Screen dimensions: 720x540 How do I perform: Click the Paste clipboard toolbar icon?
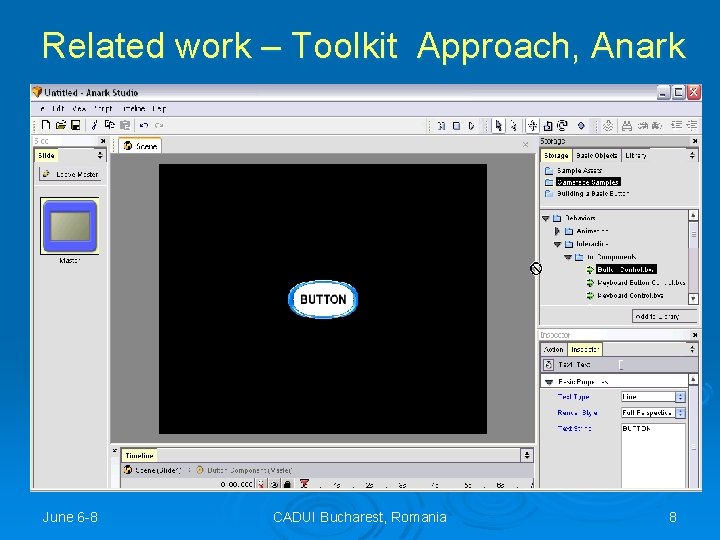tap(125, 125)
